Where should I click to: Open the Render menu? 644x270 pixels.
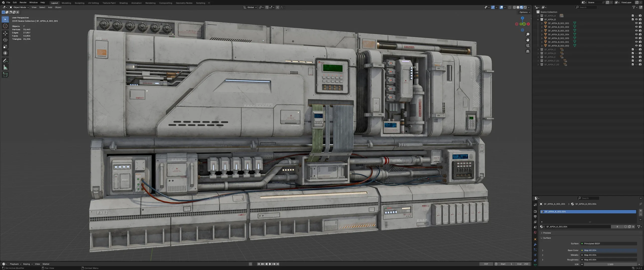[23, 3]
